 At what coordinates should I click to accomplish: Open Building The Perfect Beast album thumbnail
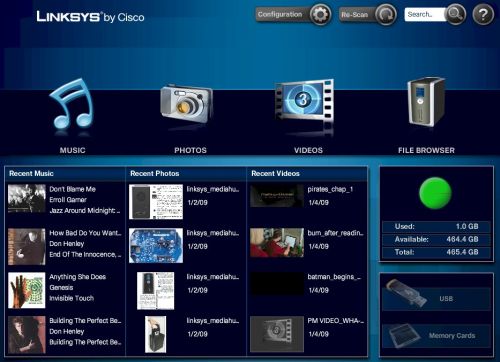pos(27,335)
